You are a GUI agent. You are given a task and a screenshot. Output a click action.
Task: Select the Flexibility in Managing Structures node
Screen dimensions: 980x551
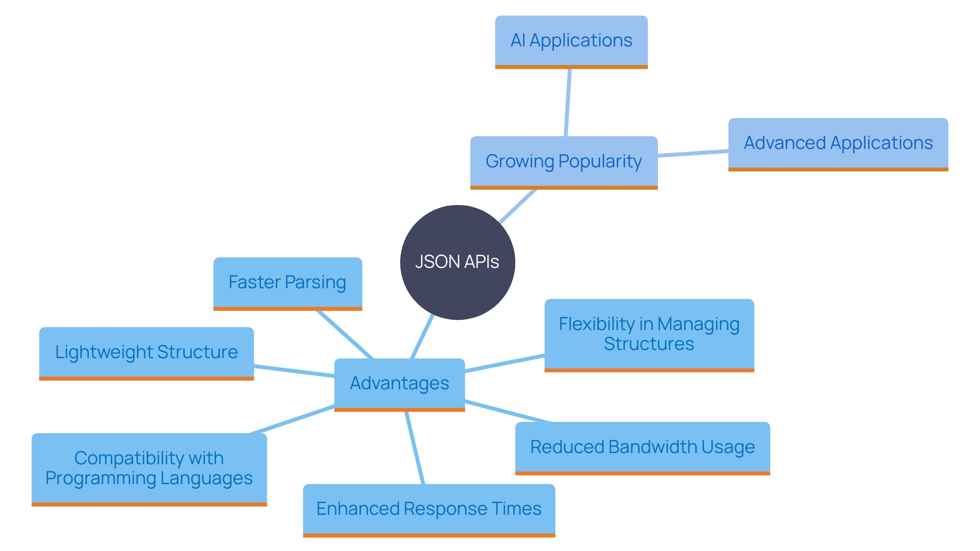tap(646, 336)
